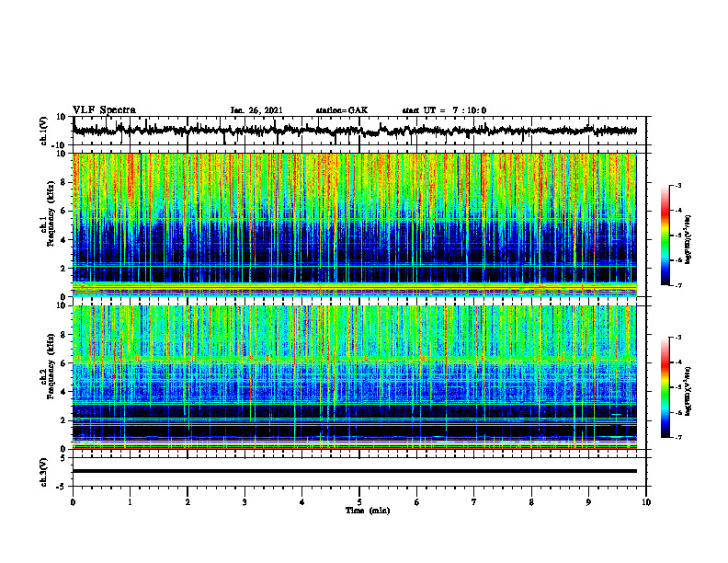Click the time axis tick label "1"
Screen dimensions: 728x563
pyautogui.click(x=130, y=502)
